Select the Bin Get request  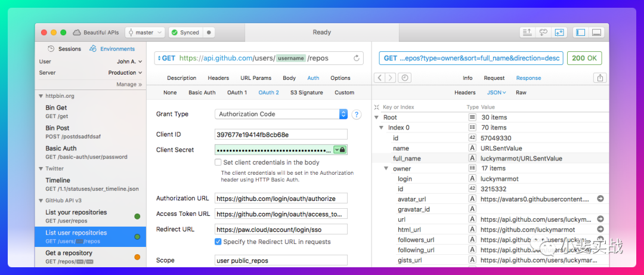click(x=91, y=112)
